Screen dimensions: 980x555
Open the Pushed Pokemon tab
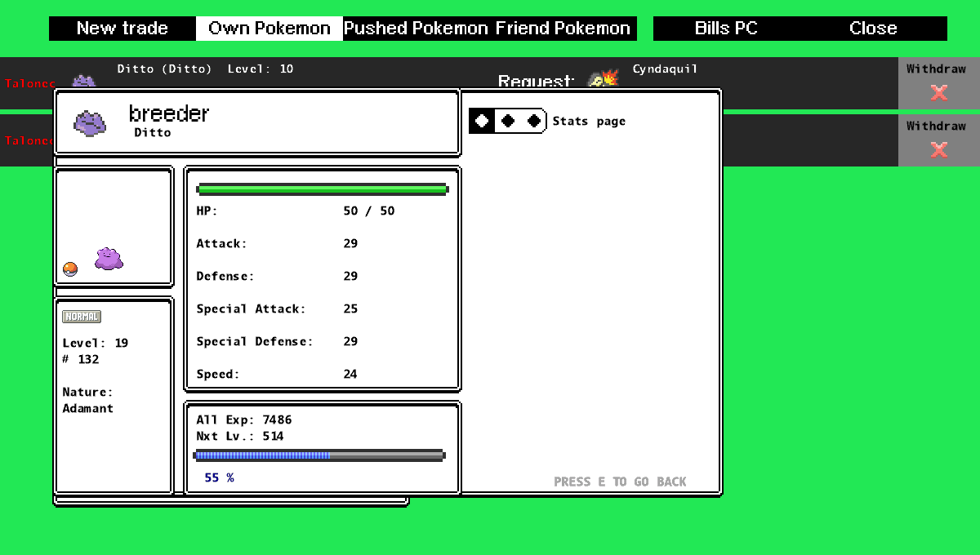coord(416,29)
